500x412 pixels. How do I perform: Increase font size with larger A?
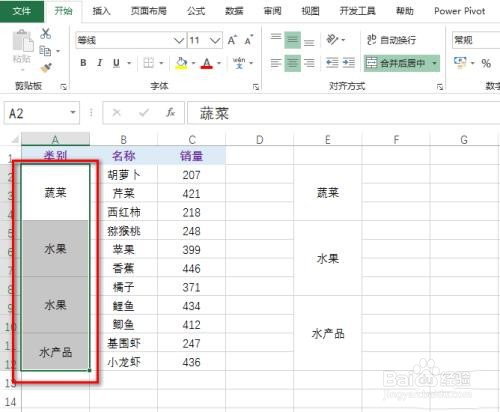pyautogui.click(x=232, y=40)
